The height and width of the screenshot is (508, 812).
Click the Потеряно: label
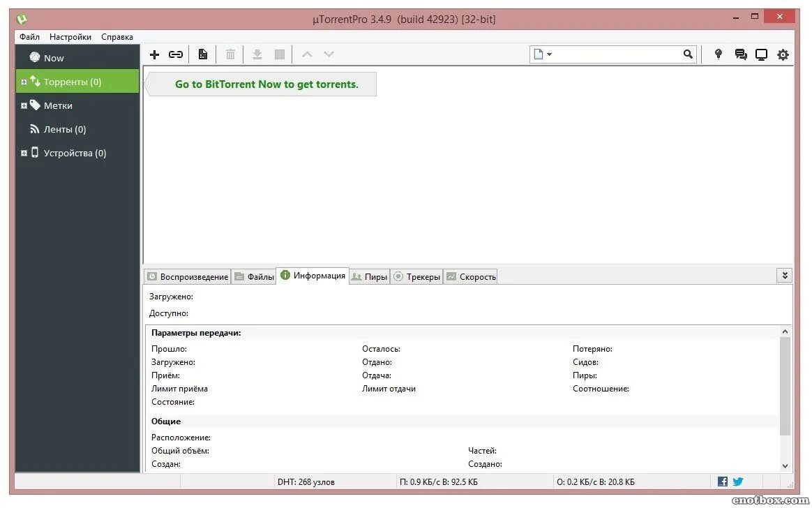point(592,349)
